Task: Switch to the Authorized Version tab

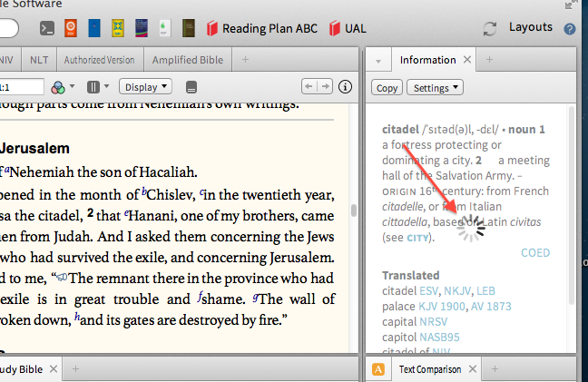Action: click(100, 60)
